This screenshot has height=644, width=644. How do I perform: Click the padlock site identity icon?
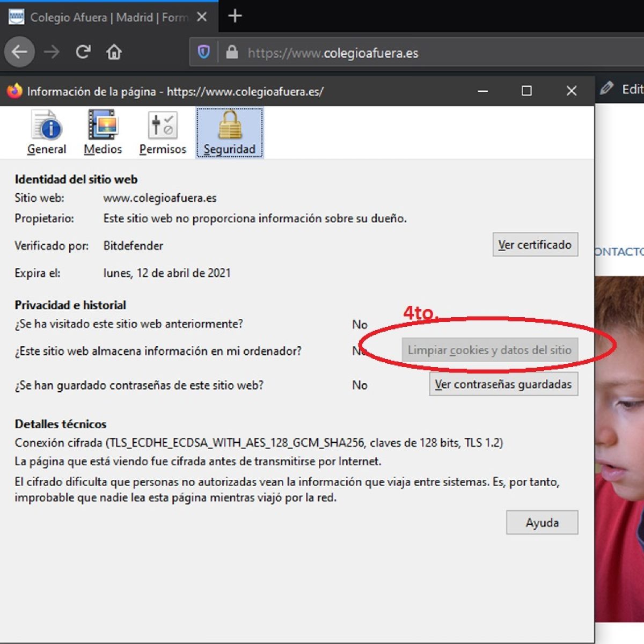232,52
